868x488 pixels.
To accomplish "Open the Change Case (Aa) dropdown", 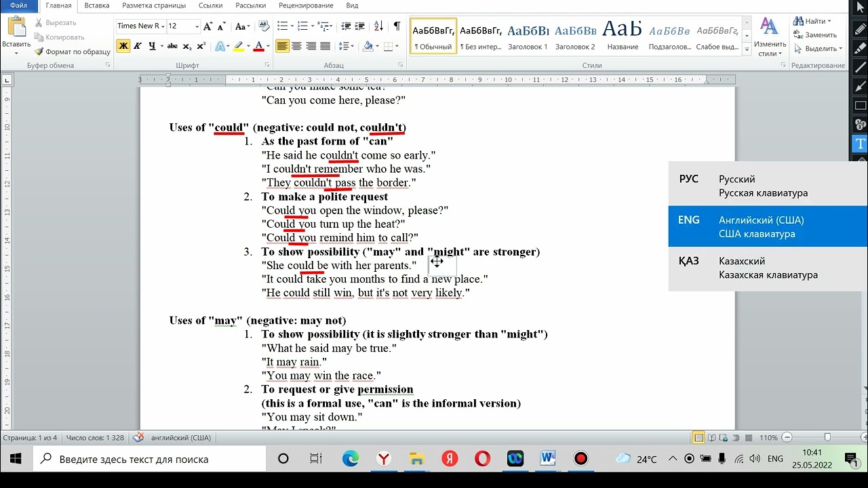I will 242,26.
